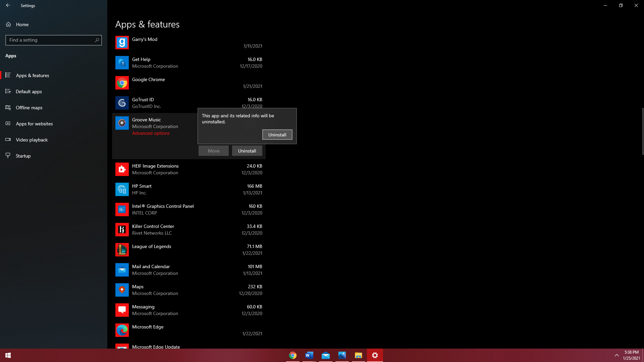
Task: Click the Killer Control Center icon
Action: pos(122,230)
